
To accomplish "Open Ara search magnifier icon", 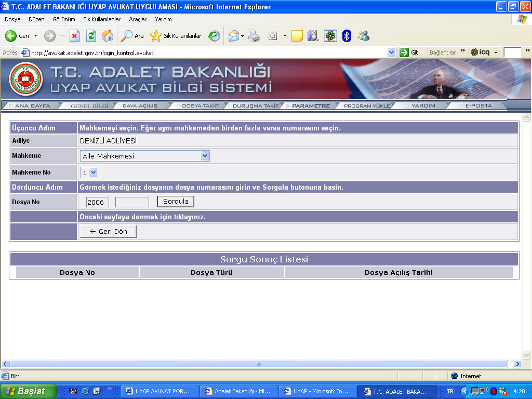I will pyautogui.click(x=127, y=36).
